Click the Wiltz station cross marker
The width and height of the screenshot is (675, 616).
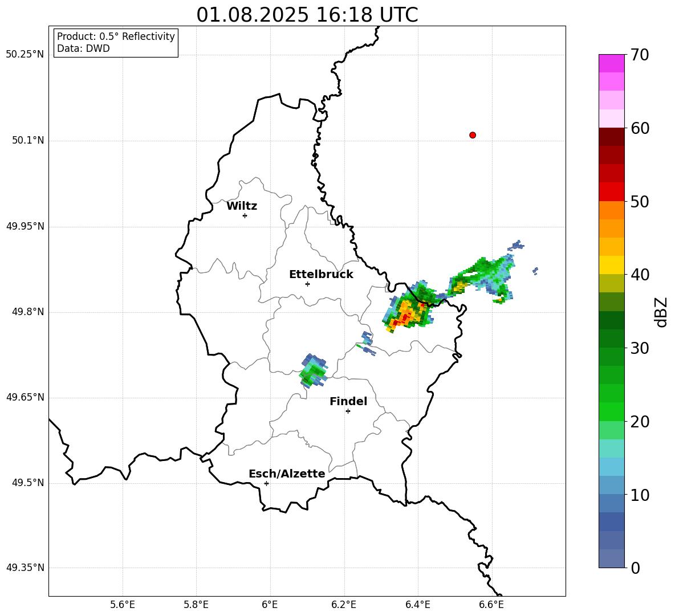[x=245, y=215]
